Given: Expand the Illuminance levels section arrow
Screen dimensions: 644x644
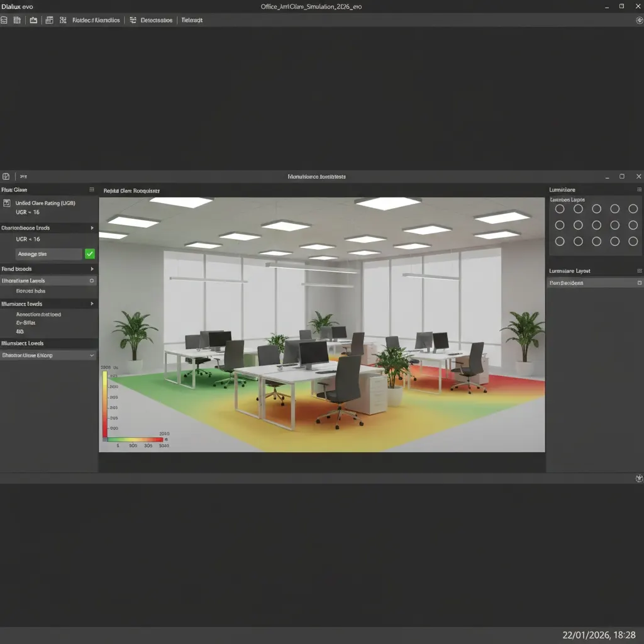Looking at the screenshot, I should point(92,304).
